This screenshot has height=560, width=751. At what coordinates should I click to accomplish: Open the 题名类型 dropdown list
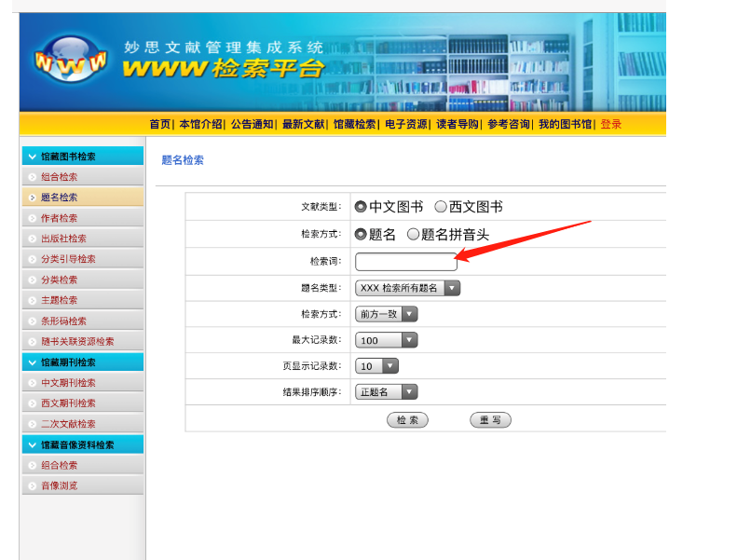[x=407, y=288]
